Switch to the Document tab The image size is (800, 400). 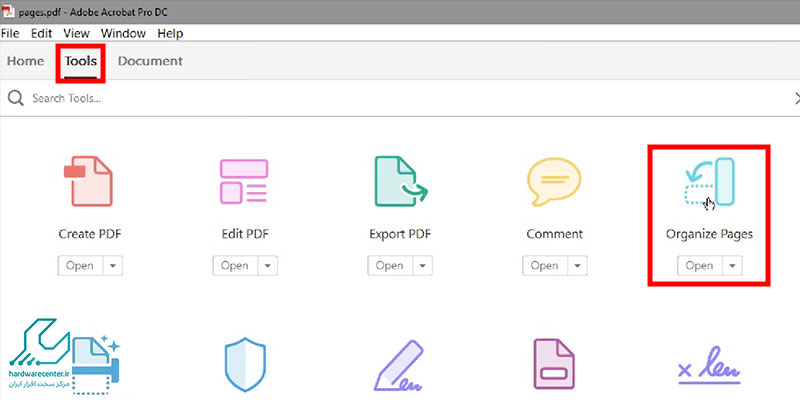pyautogui.click(x=150, y=61)
